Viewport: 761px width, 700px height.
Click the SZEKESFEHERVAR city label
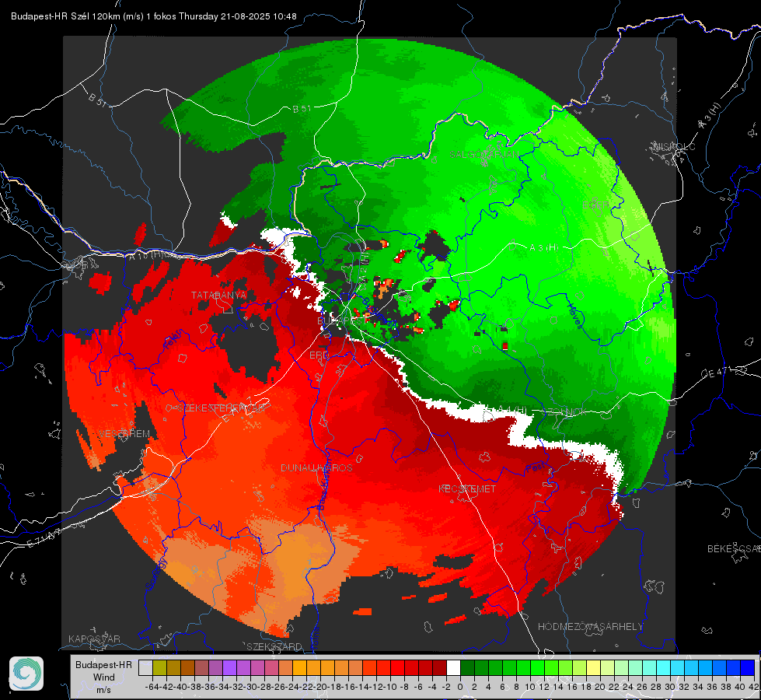pos(221,408)
